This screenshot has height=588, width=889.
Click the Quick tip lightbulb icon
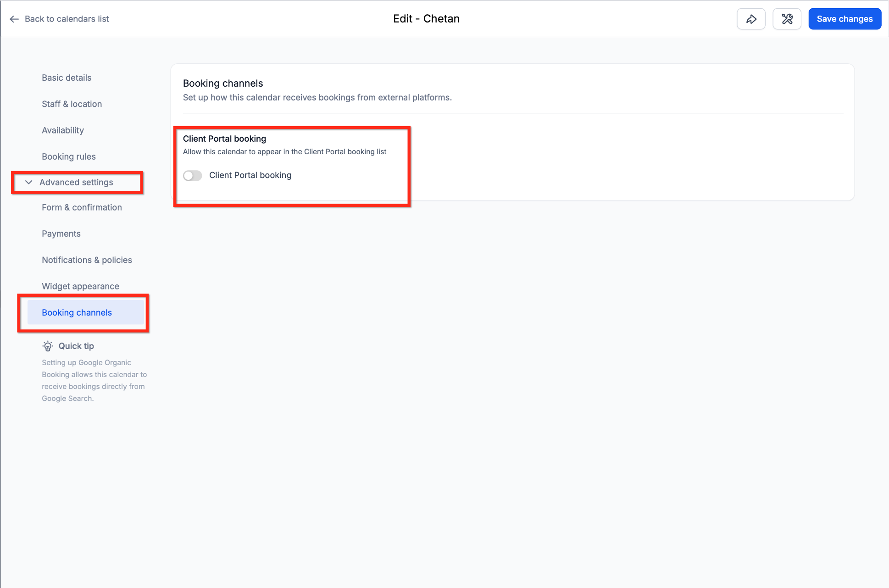48,346
